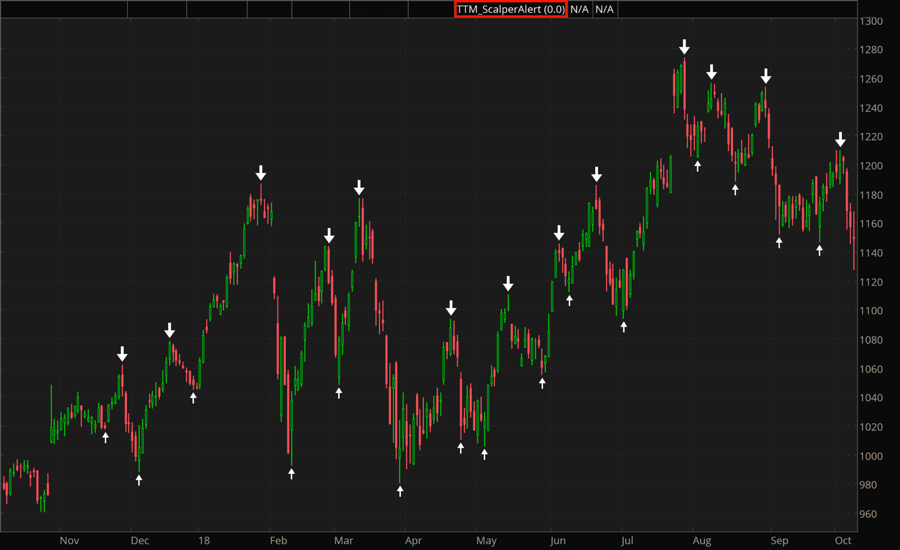The height and width of the screenshot is (550, 900).
Task: Select the highest down arrow near 1280
Action: click(x=684, y=47)
